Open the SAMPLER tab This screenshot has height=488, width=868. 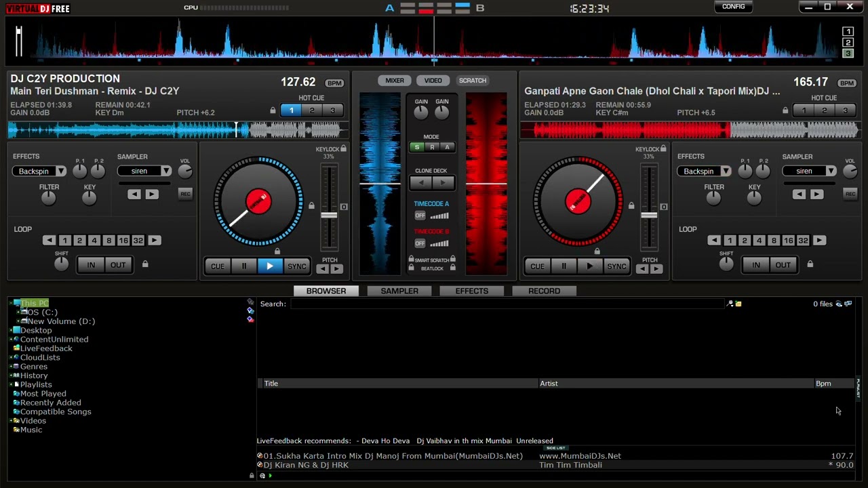pyautogui.click(x=399, y=291)
